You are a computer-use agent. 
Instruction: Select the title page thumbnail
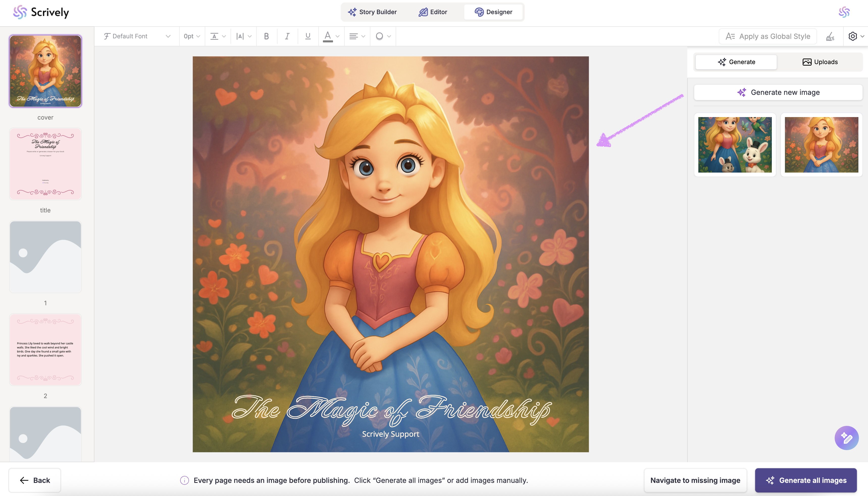click(45, 164)
